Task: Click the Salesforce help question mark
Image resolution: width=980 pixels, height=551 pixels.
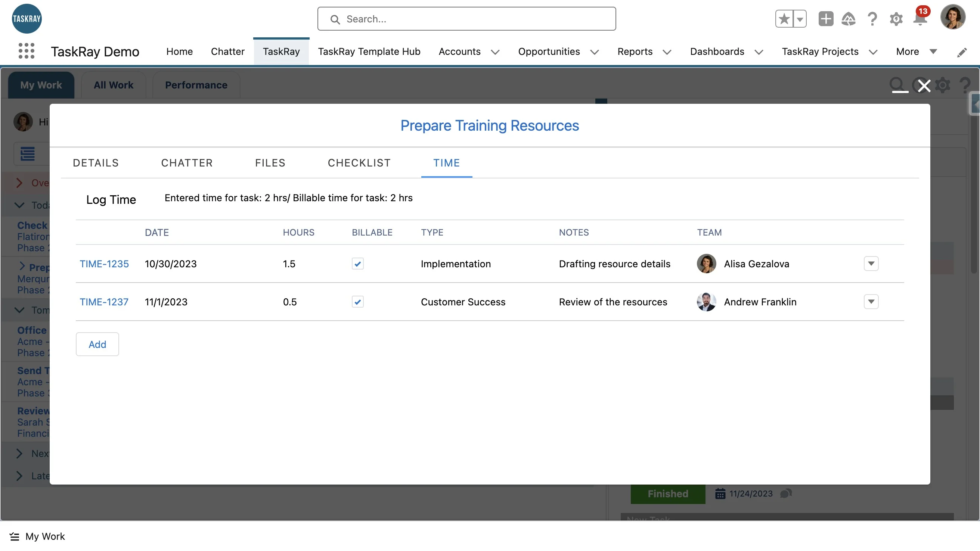Action: (x=872, y=19)
